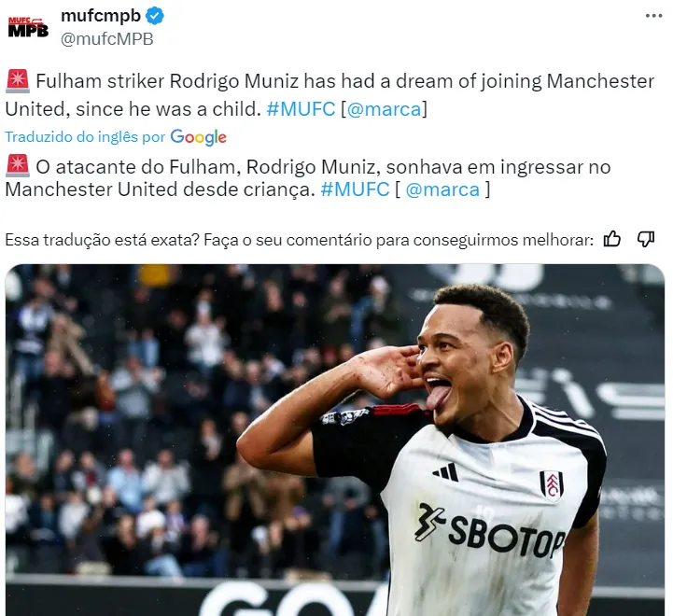Click the Google logo in translation credit
The width and height of the screenshot is (673, 616).
[199, 137]
